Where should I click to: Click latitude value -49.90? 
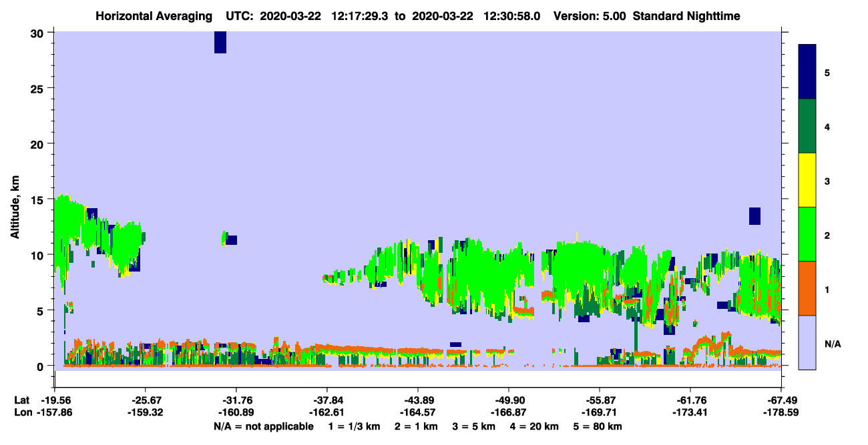pos(509,400)
